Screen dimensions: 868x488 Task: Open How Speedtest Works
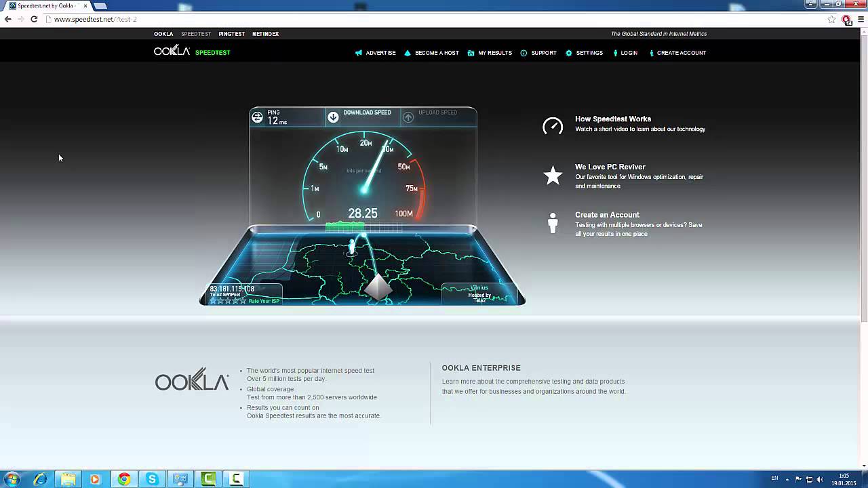coord(613,119)
